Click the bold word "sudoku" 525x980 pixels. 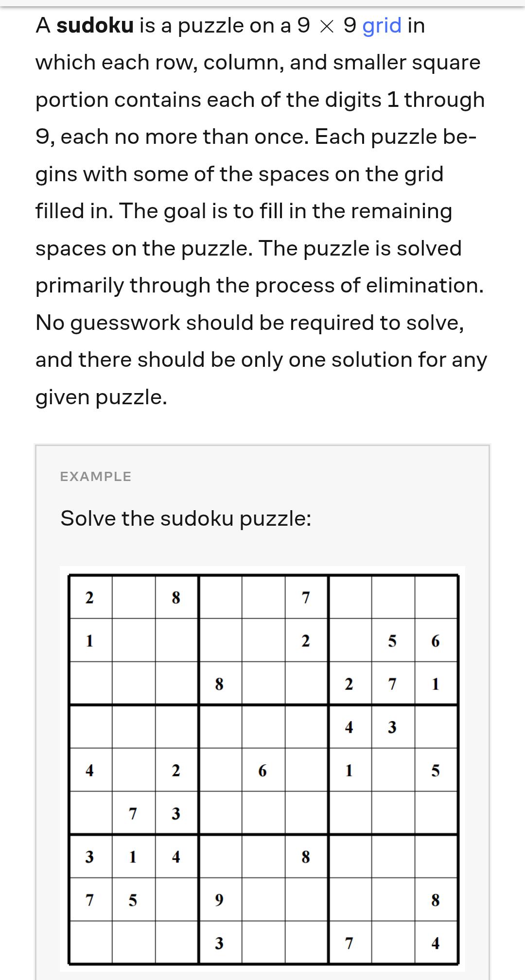(95, 25)
